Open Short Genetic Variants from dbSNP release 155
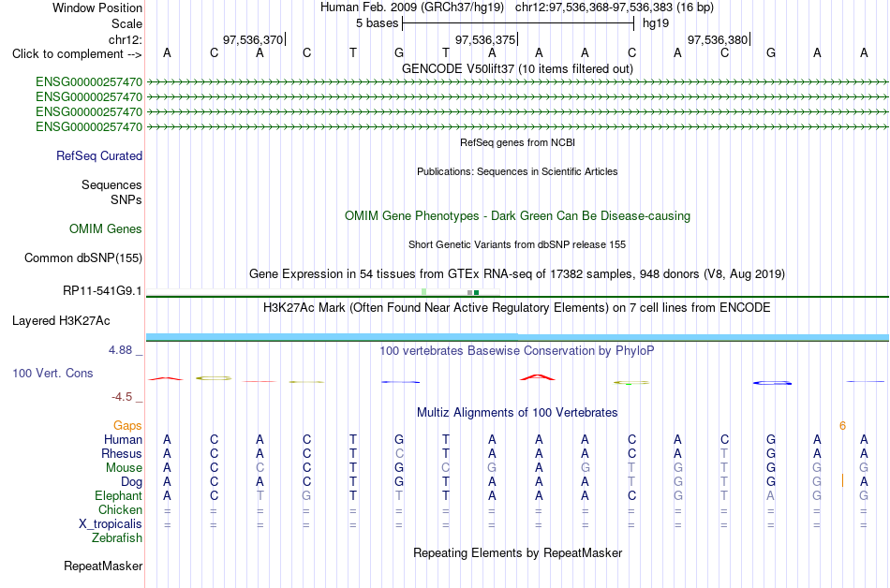The width and height of the screenshot is (890, 588). 517,244
